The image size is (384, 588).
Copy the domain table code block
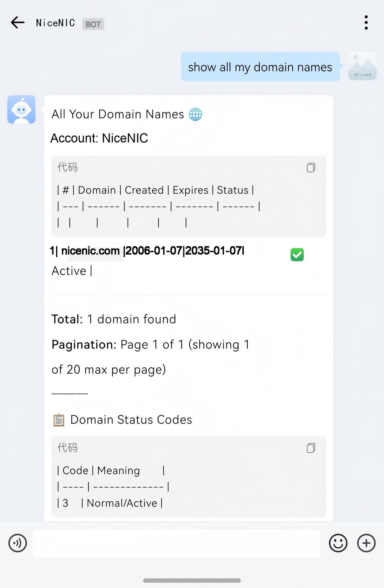pyautogui.click(x=311, y=167)
